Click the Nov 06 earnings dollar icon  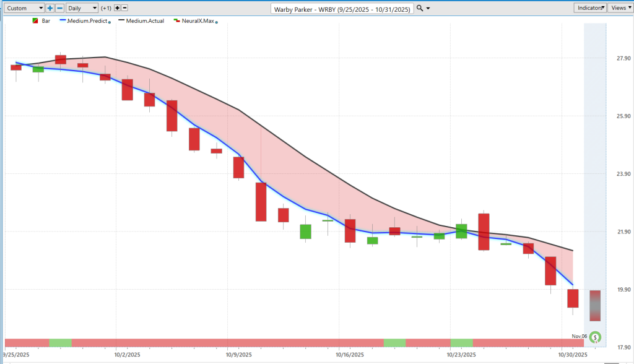click(x=595, y=337)
